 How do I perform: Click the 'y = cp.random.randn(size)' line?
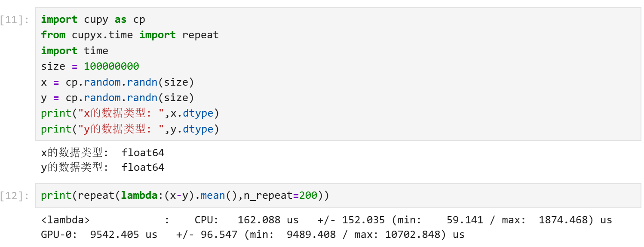117,98
